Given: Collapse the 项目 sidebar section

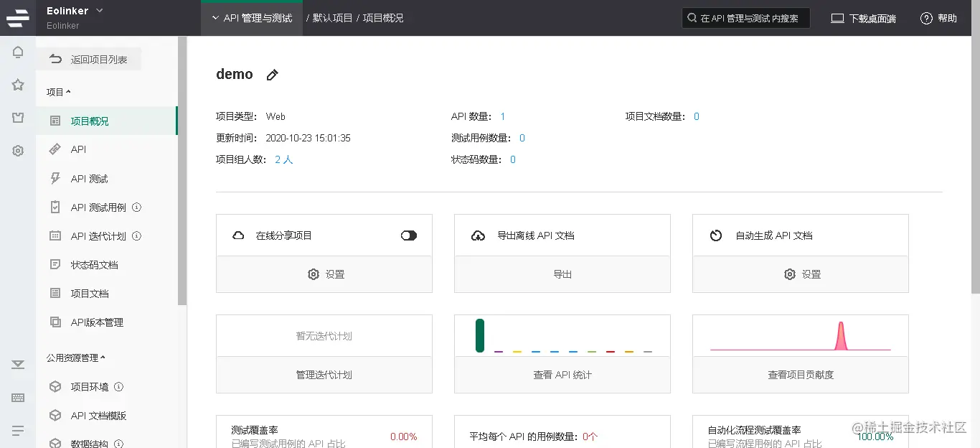Looking at the screenshot, I should coord(59,92).
